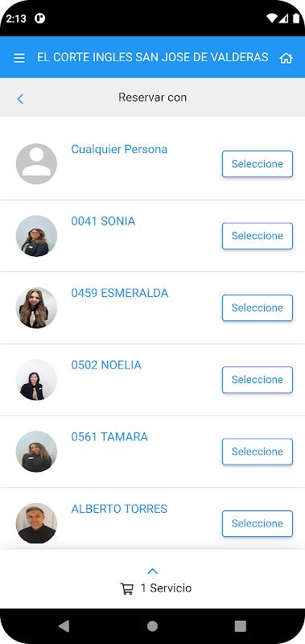Image resolution: width=305 pixels, height=644 pixels.
Task: Open 0041 SONIA name link
Action: tap(103, 221)
